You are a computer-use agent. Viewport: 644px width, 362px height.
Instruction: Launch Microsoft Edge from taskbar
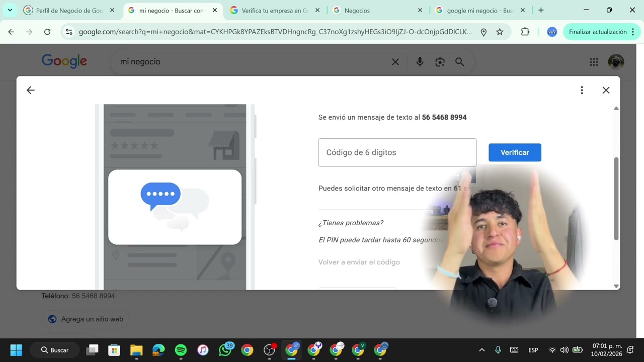pyautogui.click(x=158, y=350)
